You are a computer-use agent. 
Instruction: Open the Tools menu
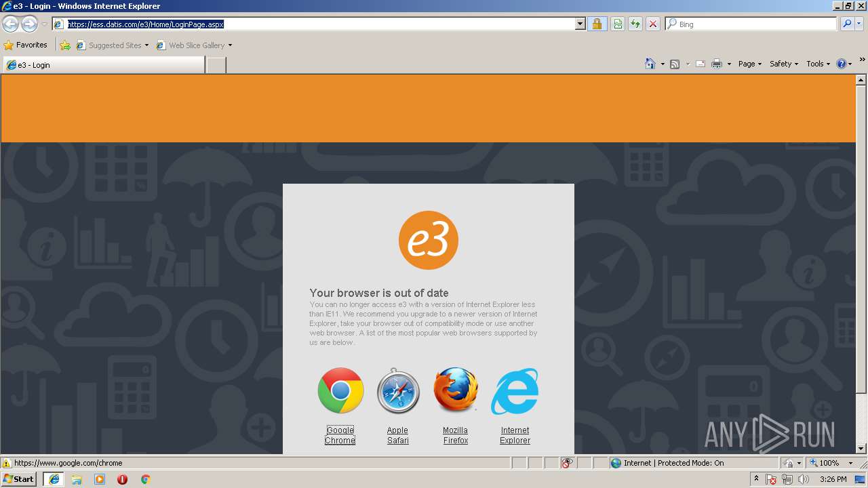818,64
